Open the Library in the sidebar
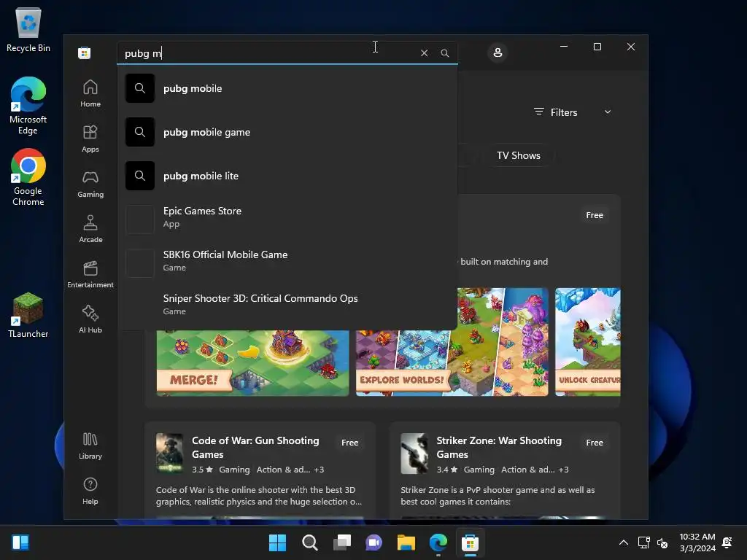 click(90, 446)
